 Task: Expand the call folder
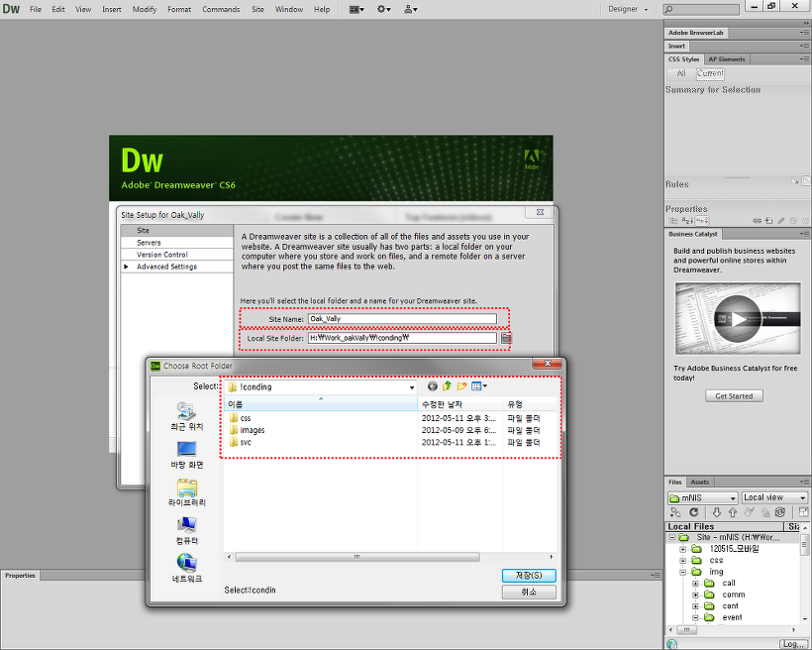(x=695, y=584)
